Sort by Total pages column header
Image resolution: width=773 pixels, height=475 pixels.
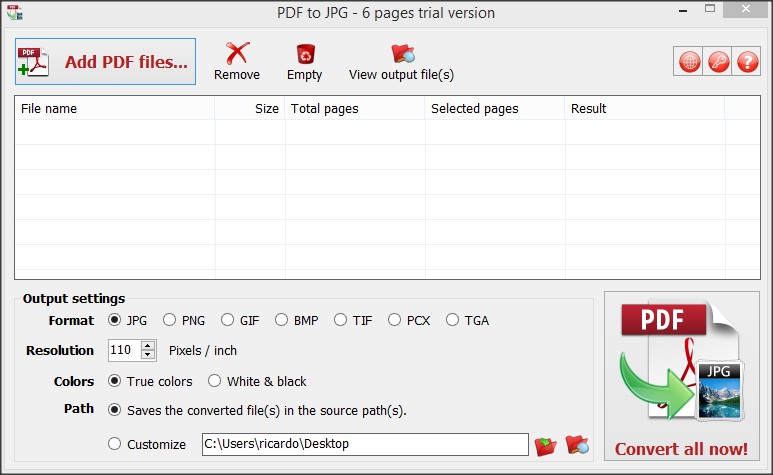[x=355, y=108]
